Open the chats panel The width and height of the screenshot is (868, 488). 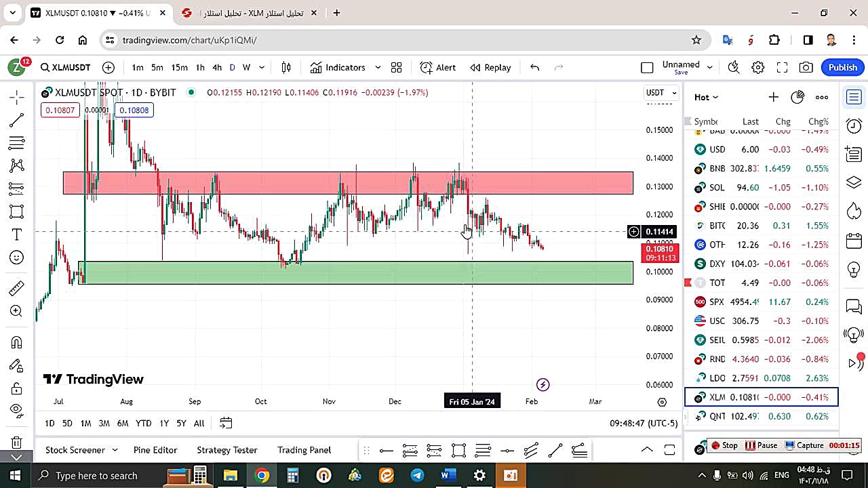[854, 307]
